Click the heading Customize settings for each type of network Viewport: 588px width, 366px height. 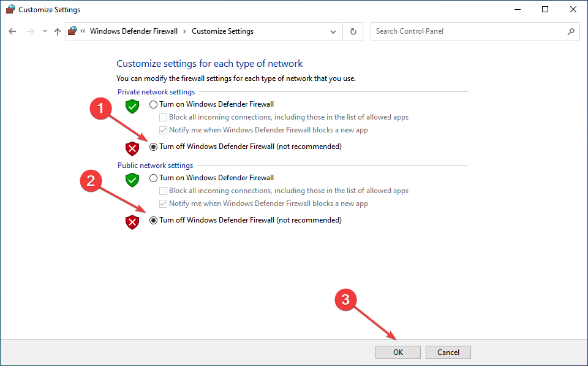coord(209,63)
